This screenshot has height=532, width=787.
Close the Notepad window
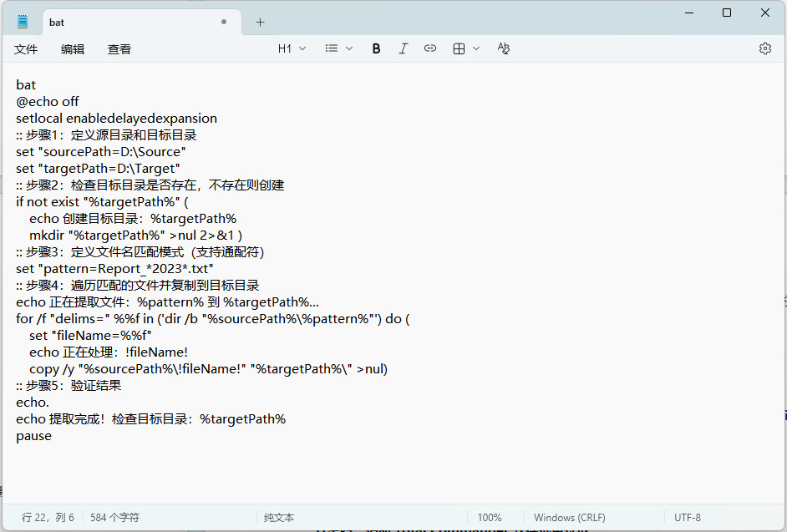tap(765, 13)
